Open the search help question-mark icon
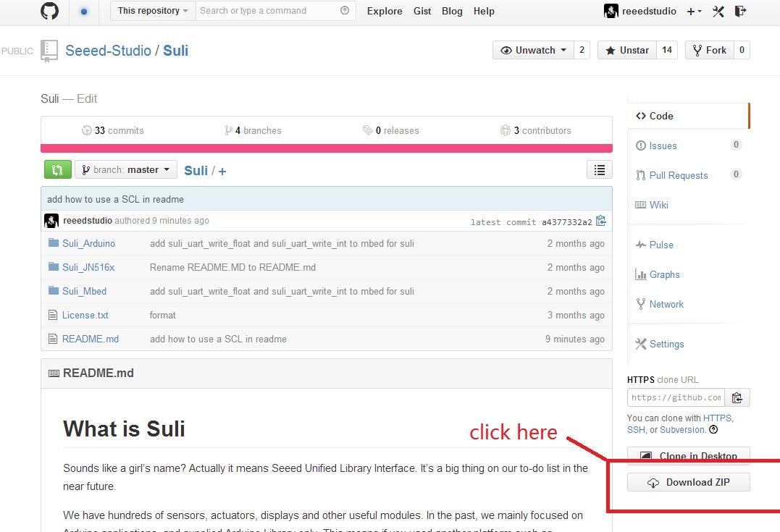The width and height of the screenshot is (780, 532). click(344, 10)
